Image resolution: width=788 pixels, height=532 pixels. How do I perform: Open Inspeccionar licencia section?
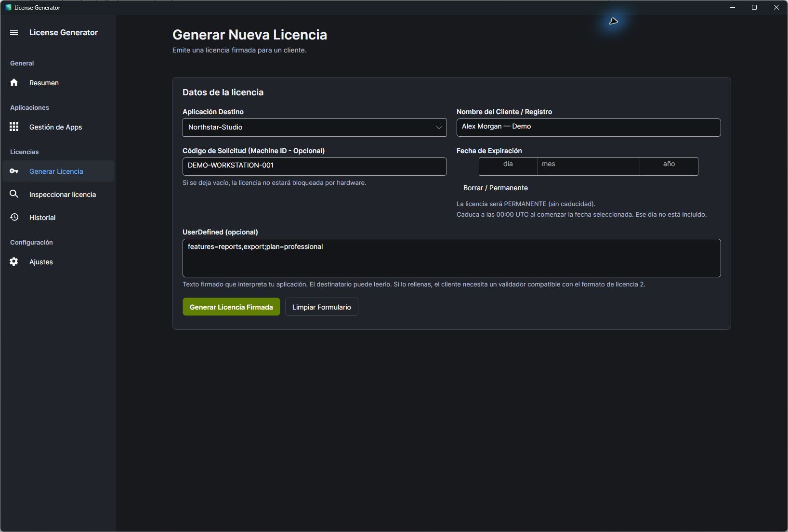(x=58, y=195)
